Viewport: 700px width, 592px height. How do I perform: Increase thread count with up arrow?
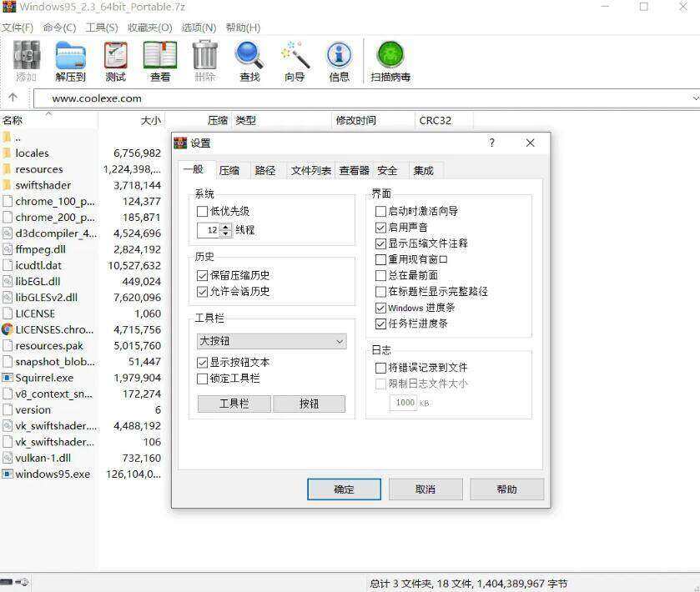click(225, 227)
